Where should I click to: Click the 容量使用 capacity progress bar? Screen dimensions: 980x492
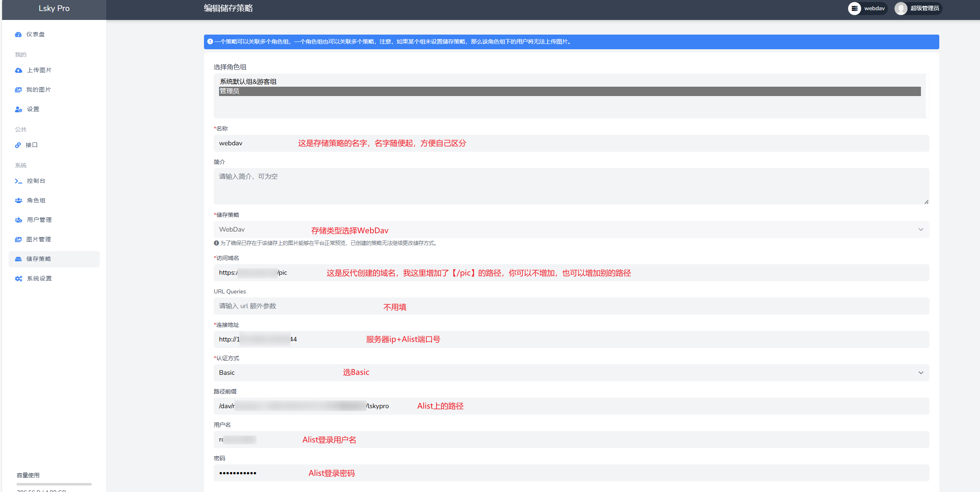(x=54, y=484)
